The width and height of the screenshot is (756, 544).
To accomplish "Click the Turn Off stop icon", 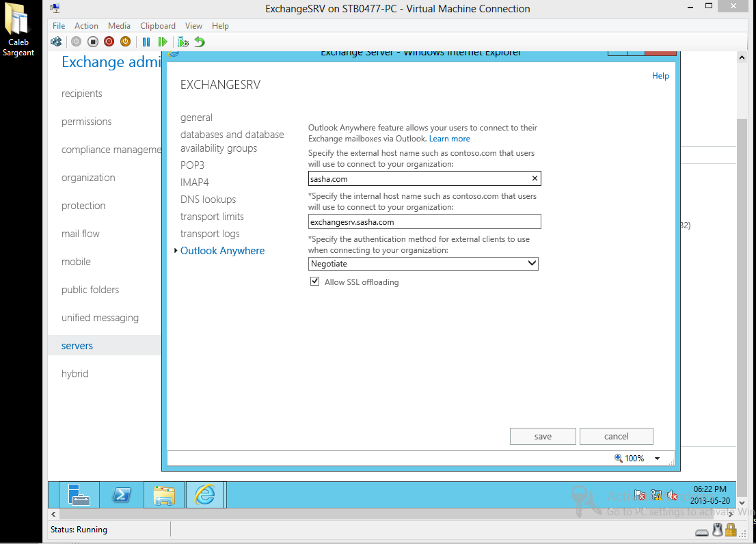I will click(x=93, y=42).
